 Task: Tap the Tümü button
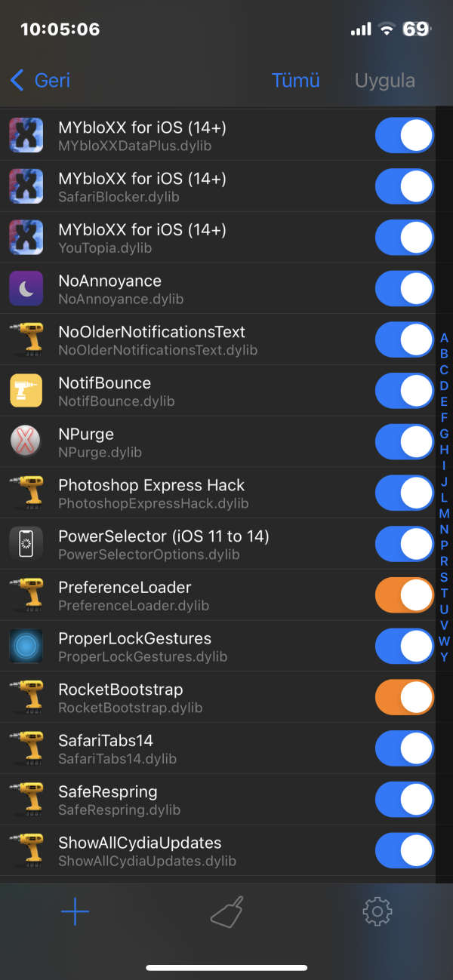pos(296,80)
